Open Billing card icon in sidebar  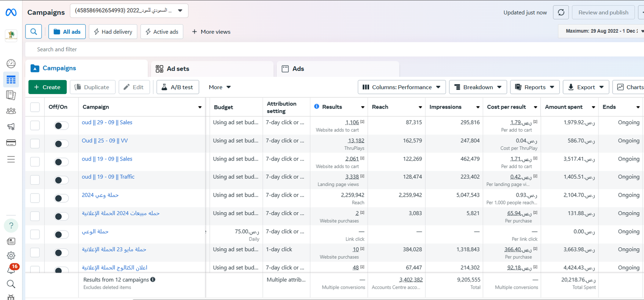click(11, 143)
